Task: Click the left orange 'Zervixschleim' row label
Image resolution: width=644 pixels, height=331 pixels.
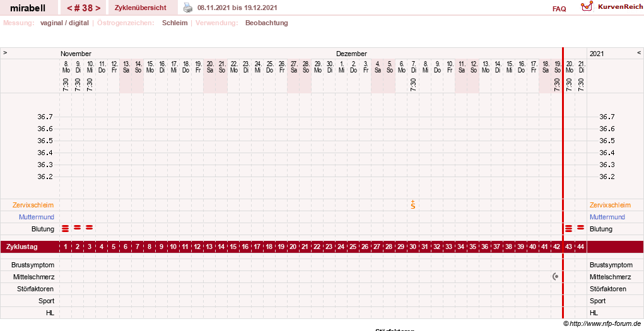Action: pyautogui.click(x=33, y=205)
